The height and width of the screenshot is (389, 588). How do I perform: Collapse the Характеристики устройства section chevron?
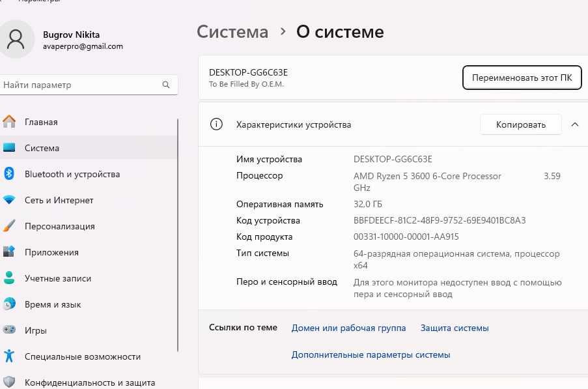pyautogui.click(x=575, y=124)
